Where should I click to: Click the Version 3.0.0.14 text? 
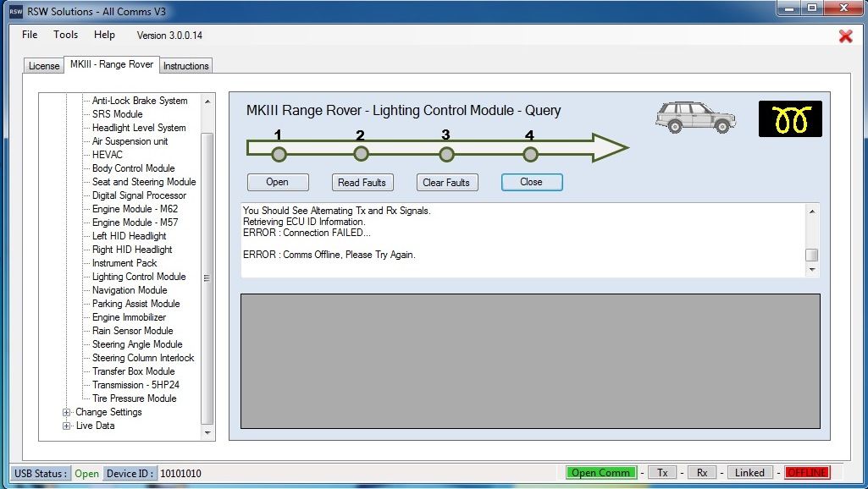pos(169,36)
